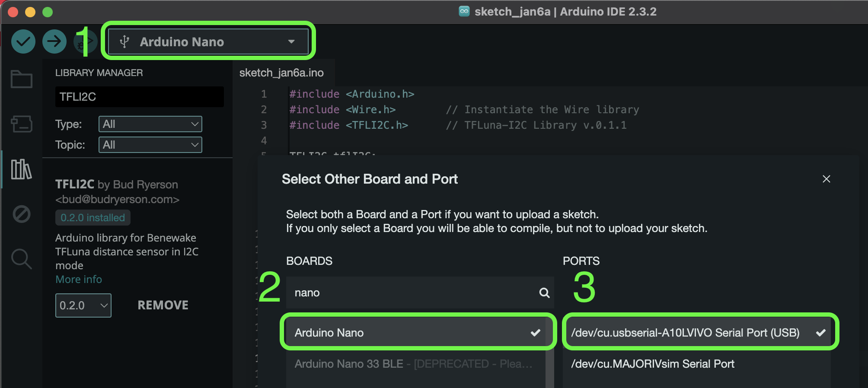
Task: Expand the Type filter dropdown
Action: pyautogui.click(x=150, y=124)
